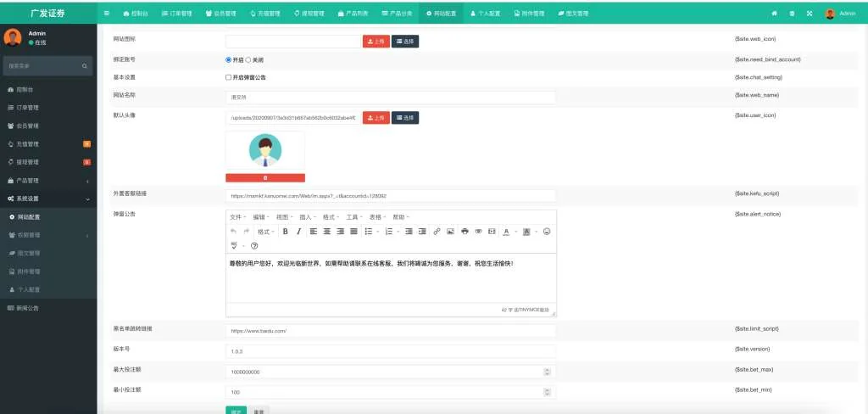
Task: Click the clear-cache trash icon in header
Action: click(793, 14)
